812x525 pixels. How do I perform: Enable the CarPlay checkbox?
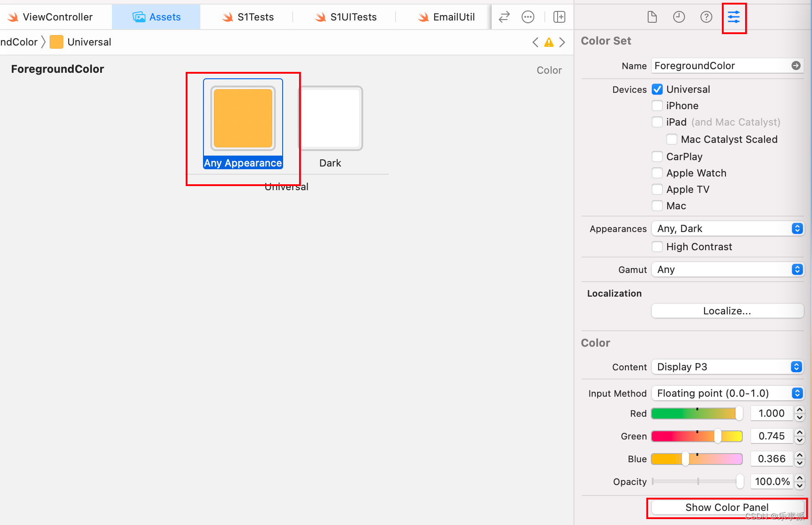657,156
